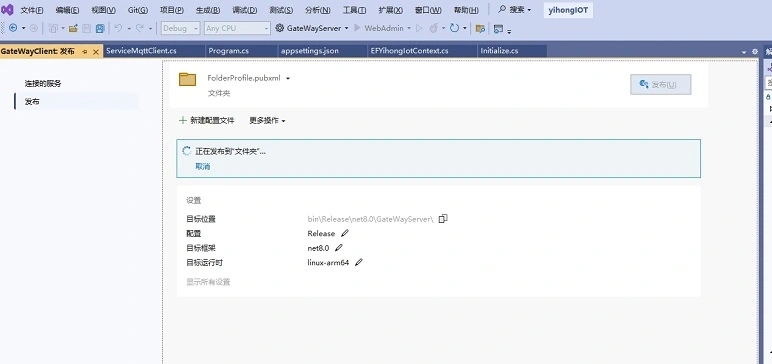Open the 调试(D) menu

[x=244, y=10]
